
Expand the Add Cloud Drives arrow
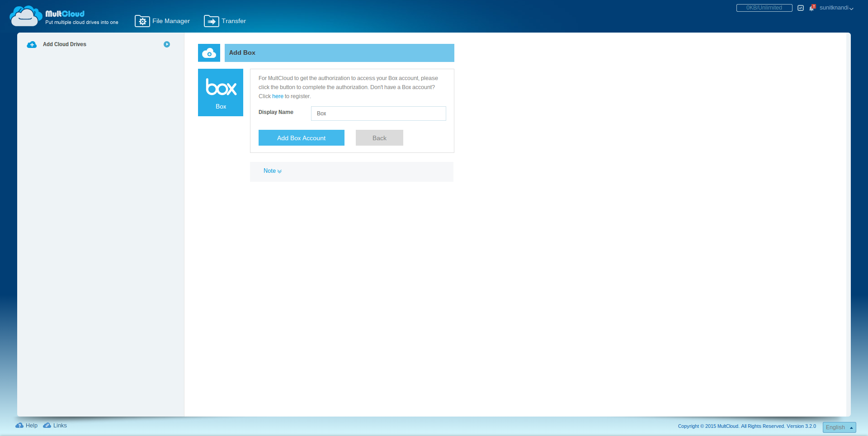pos(167,44)
